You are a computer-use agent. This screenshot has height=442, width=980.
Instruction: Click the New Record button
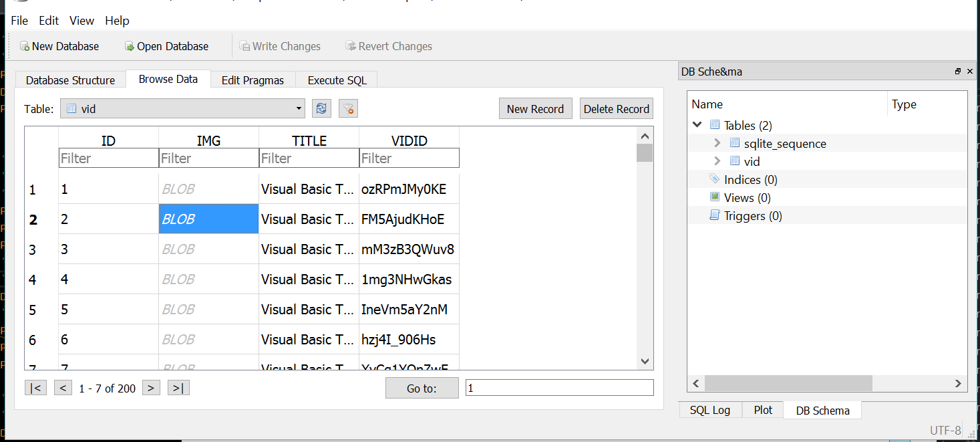click(535, 109)
